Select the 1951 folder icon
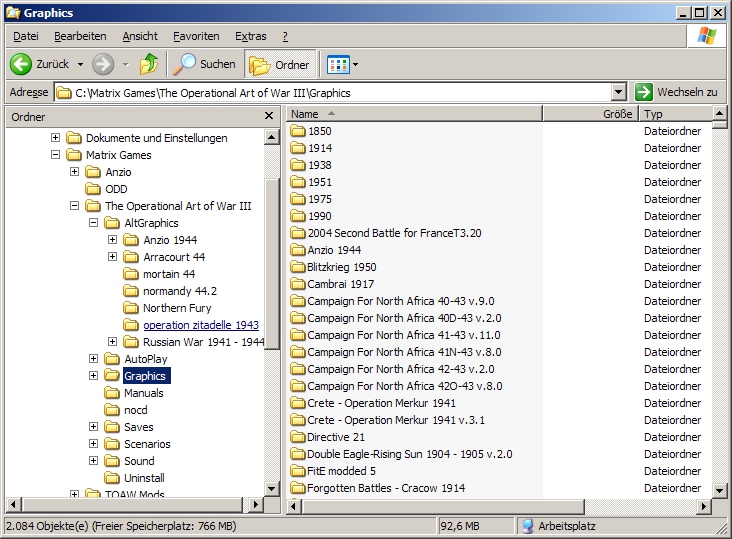Screen dimensions: 732x539 click(297, 182)
